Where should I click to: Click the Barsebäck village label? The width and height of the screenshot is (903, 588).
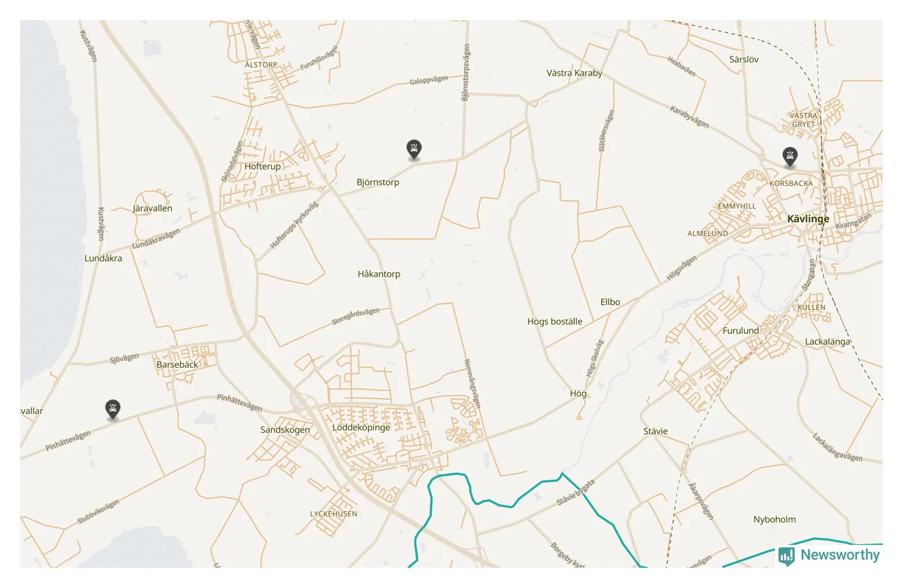pyautogui.click(x=177, y=364)
